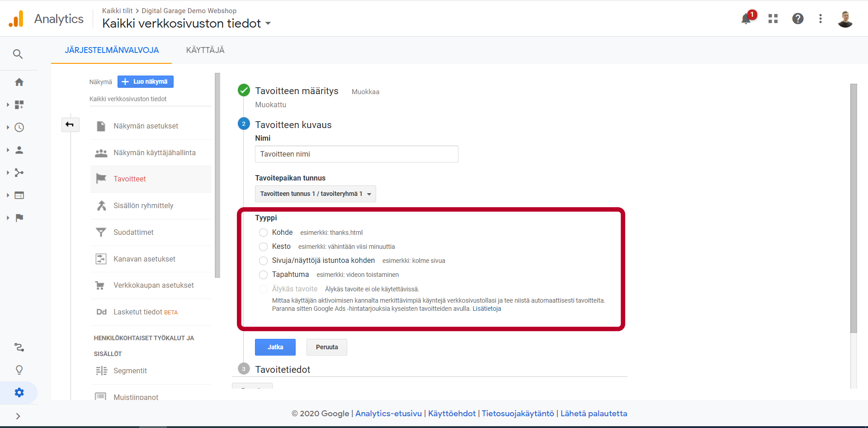Open the Tavoitteen tunnus dropdown
The image size is (868, 428).
(x=315, y=194)
